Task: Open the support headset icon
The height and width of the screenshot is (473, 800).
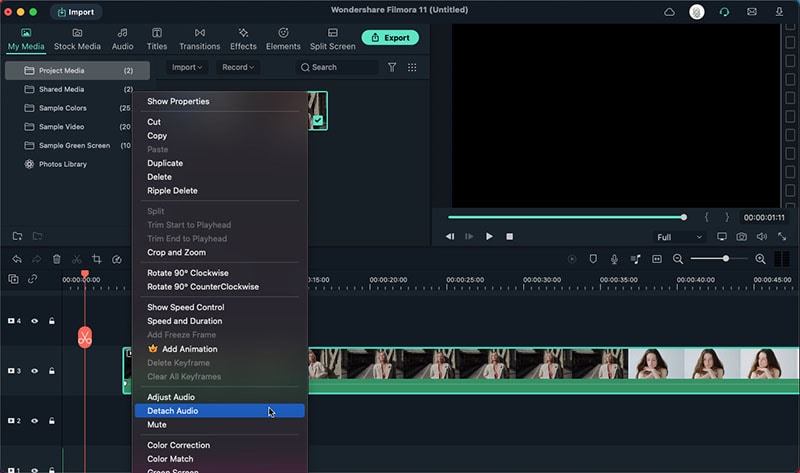Action: click(724, 12)
